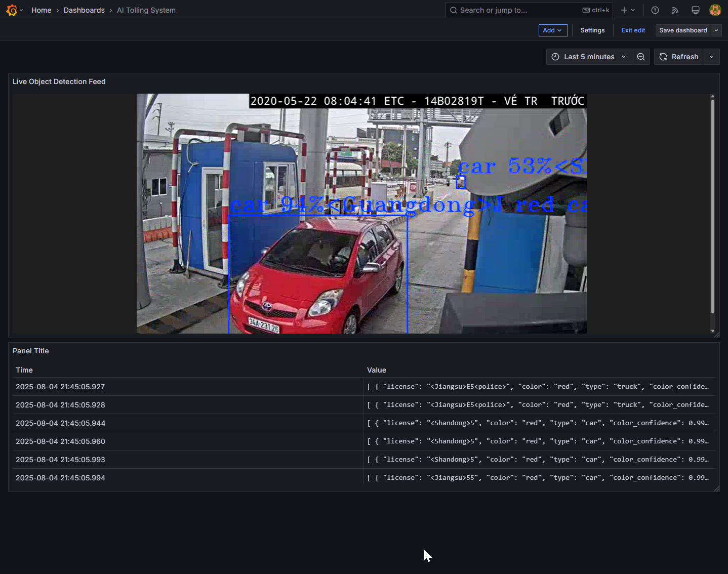Open the help question mark icon
728x574 pixels.
(655, 10)
